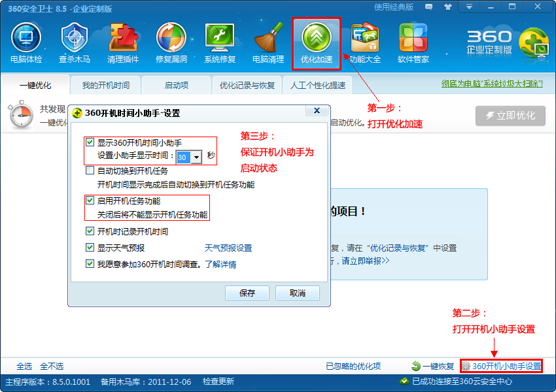Toggle 启用开机任务功能 checkbox

[90, 201]
